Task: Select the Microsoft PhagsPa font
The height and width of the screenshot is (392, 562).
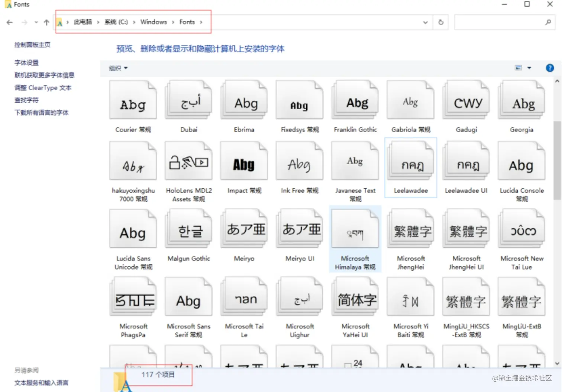Action: (133, 297)
